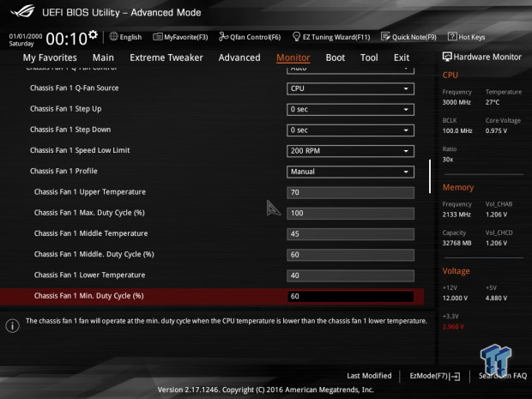
Task: Click the Chassis Fan 1 Profile label
Action: (x=63, y=171)
